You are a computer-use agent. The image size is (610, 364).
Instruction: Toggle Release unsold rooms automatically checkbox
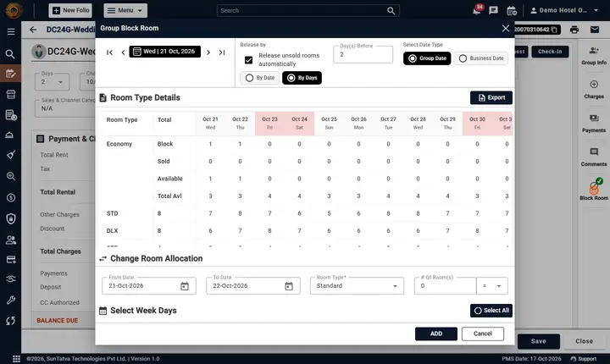(x=248, y=60)
